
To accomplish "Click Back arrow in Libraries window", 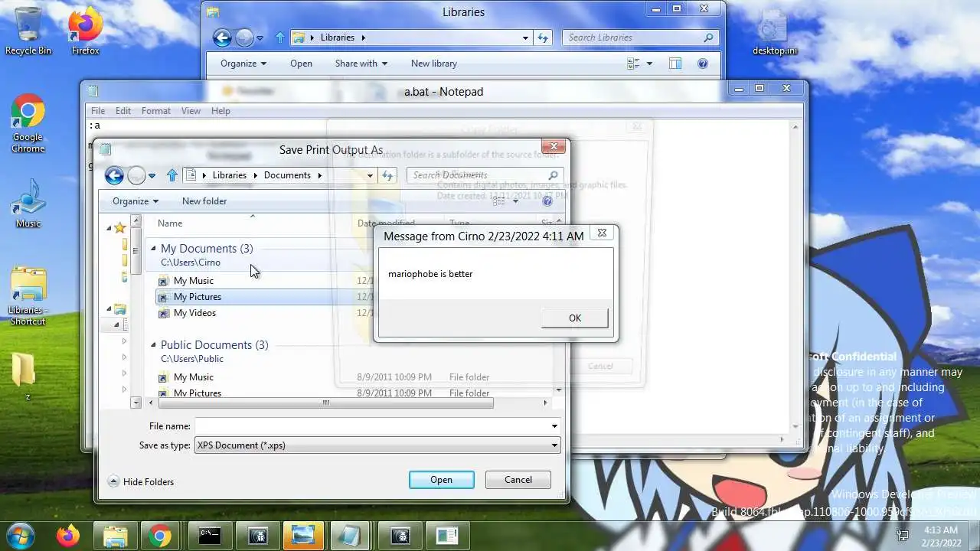I will [x=222, y=37].
